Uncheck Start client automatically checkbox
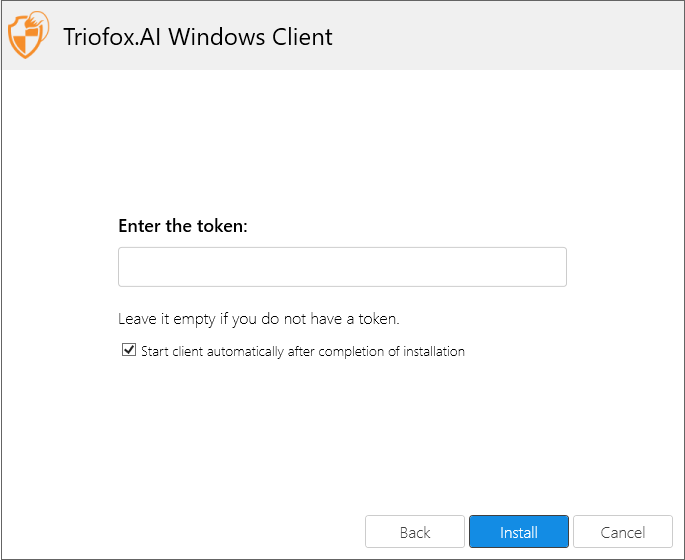 pos(128,350)
